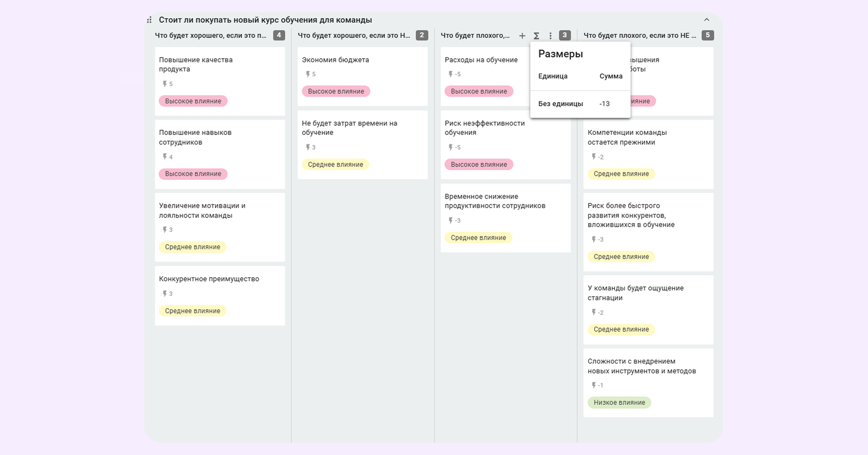Image resolution: width=868 pixels, height=455 pixels.
Task: Click lightning icon on 'Расходы на обучение' card
Action: pyautogui.click(x=450, y=74)
